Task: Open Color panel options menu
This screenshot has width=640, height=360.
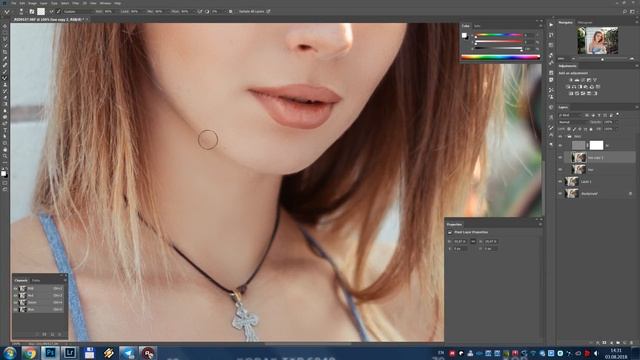Action: pyautogui.click(x=541, y=26)
